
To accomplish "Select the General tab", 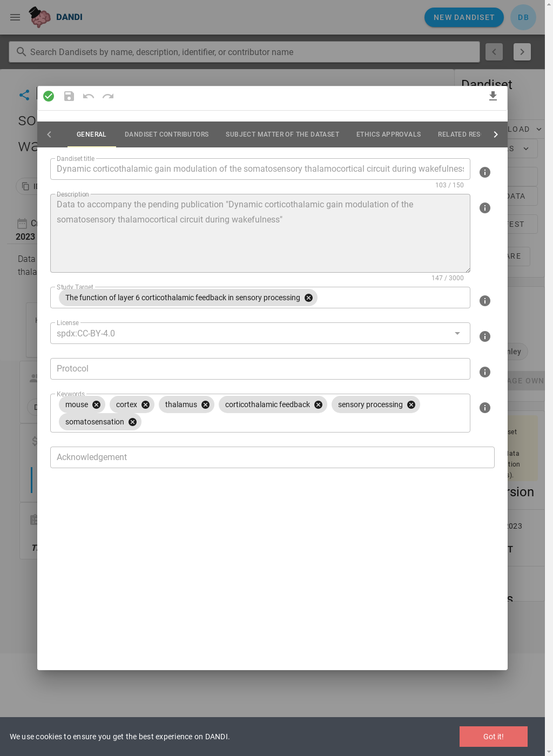I will (91, 134).
